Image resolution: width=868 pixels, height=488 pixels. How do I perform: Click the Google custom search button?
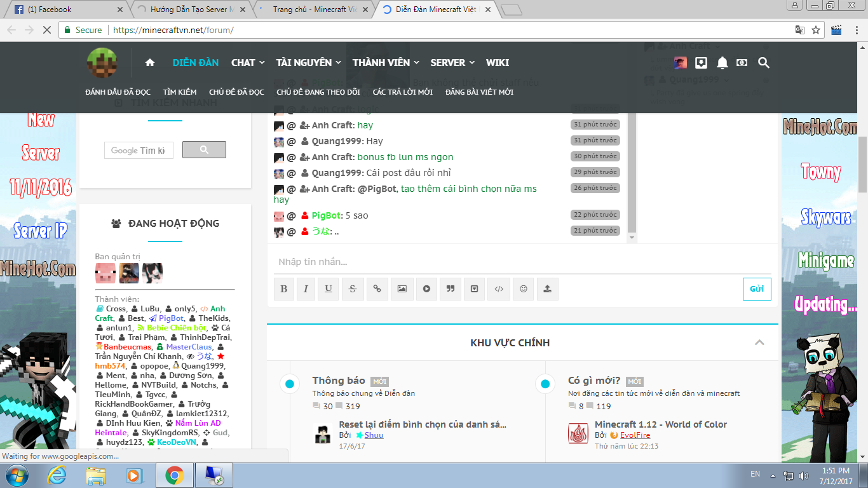[204, 150]
